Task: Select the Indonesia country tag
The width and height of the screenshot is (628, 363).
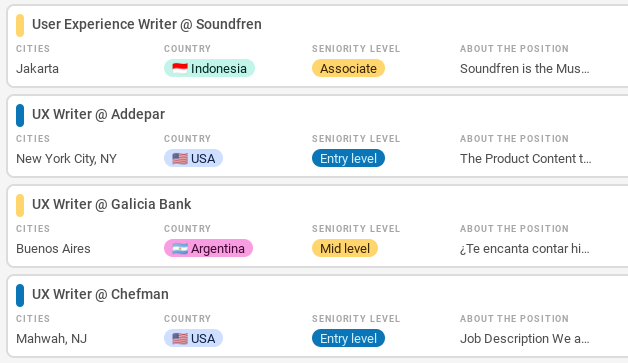Action: (x=209, y=69)
